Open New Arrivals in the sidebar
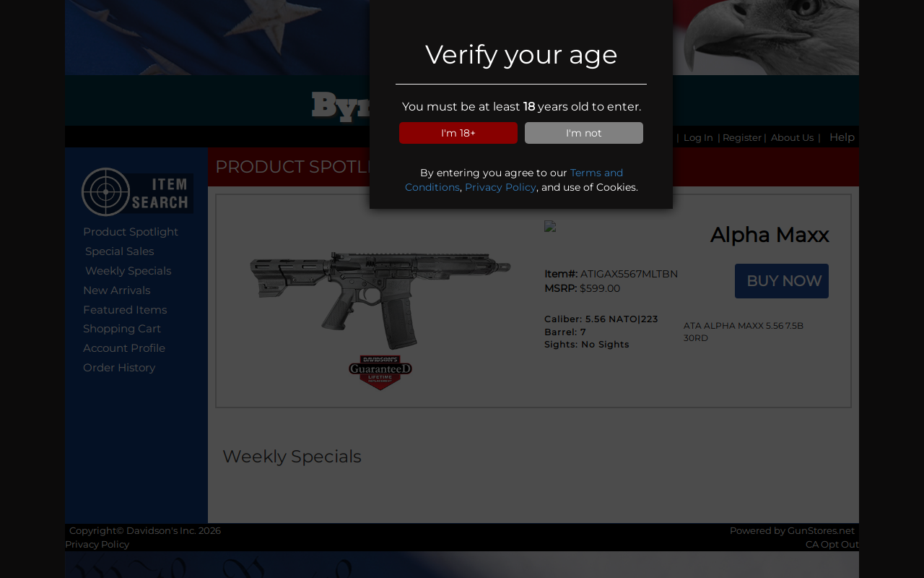The height and width of the screenshot is (578, 924). coord(117,290)
